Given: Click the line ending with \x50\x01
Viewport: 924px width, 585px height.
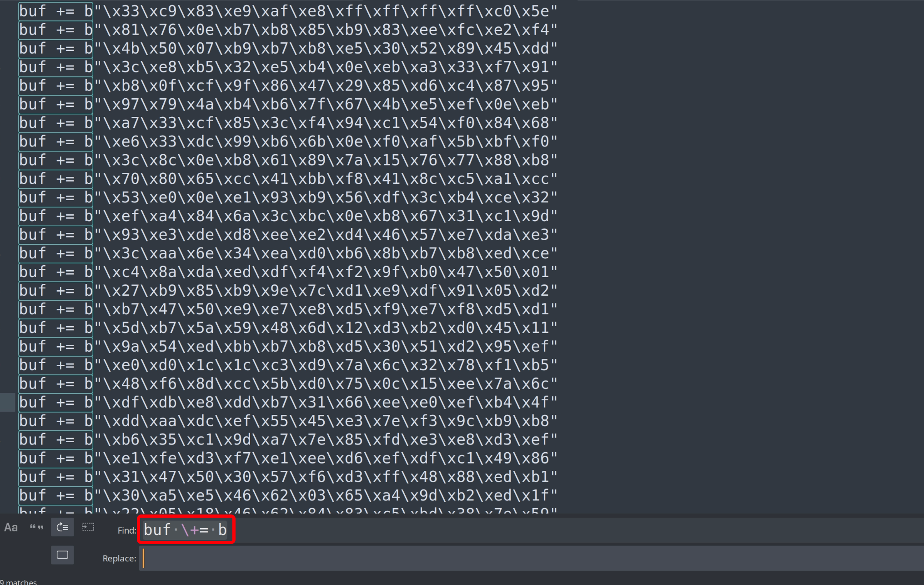Looking at the screenshot, I should coord(288,272).
